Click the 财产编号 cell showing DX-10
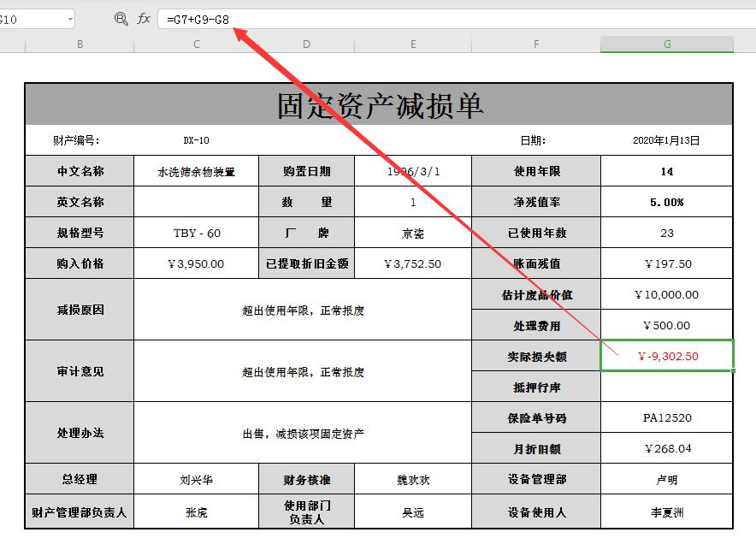The image size is (756, 550). coord(195,139)
